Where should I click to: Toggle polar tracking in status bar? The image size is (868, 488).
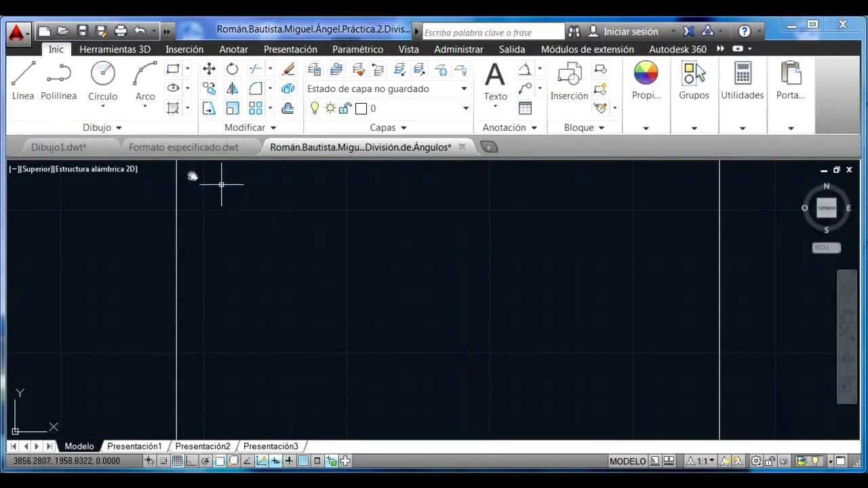tap(205, 462)
